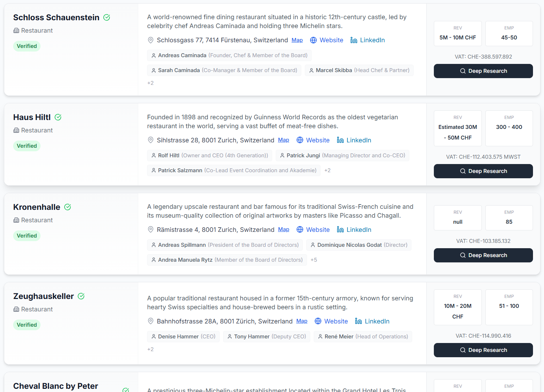Expand the +2 hidden contacts for Schloss Schauenstein
Viewport: 544px width, 392px height.
pos(150,83)
